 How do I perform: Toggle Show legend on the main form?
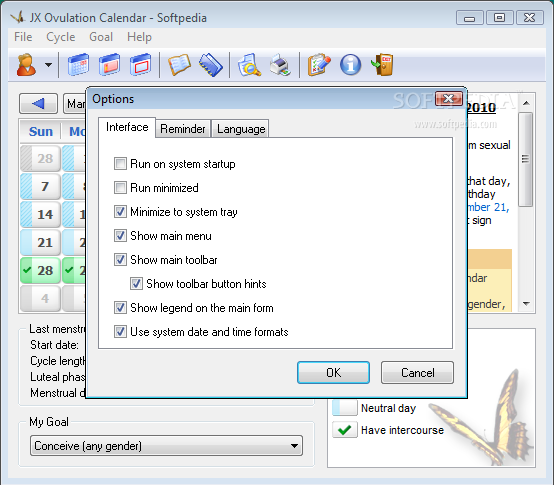[x=120, y=308]
